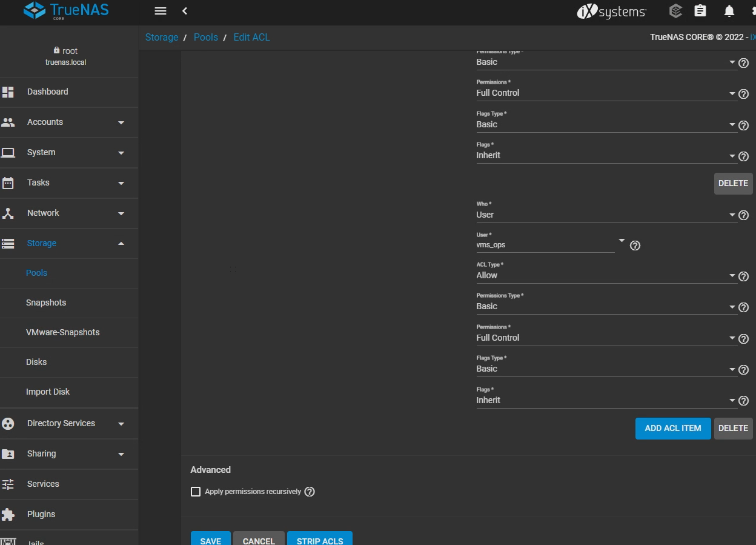
Task: Open bottom Flags Inherit dropdown
Action: (606, 400)
